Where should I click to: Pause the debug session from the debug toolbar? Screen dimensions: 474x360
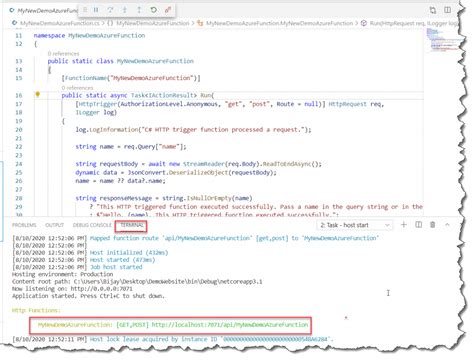pos(96,10)
